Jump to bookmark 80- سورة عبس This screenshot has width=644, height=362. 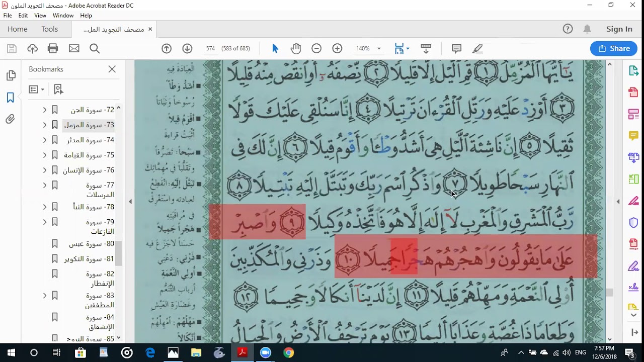(x=92, y=244)
